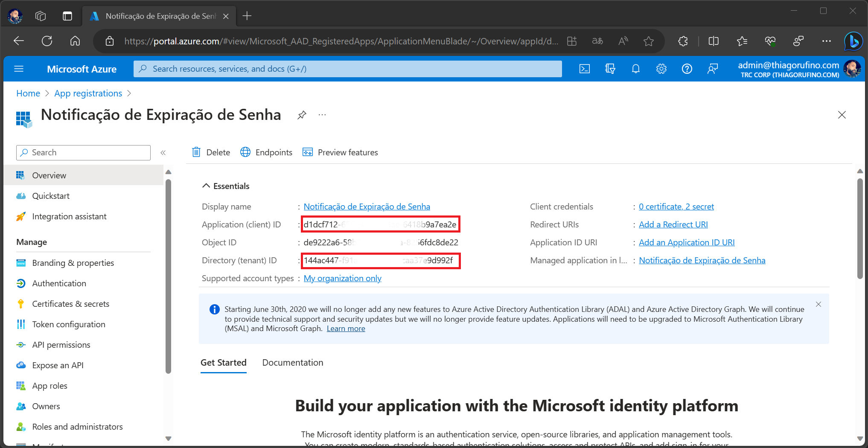Close the Notificação de Expiração de Senha blade

point(842,115)
